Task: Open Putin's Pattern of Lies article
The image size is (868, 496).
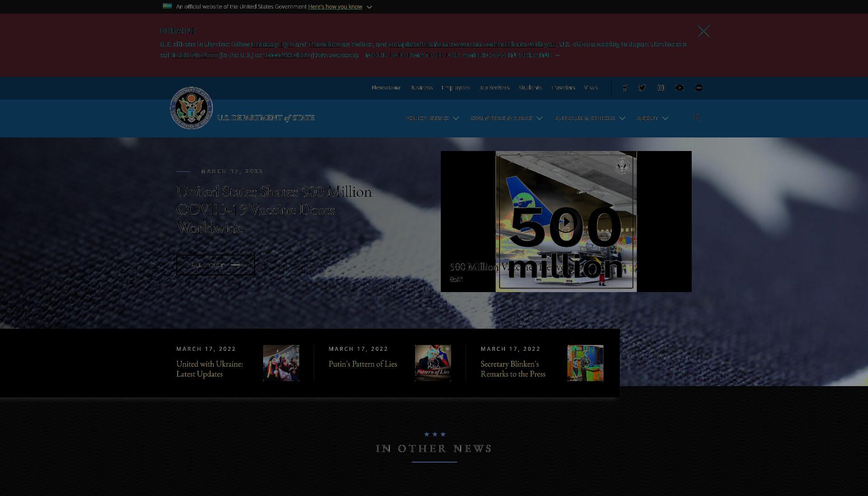Action: 363,364
